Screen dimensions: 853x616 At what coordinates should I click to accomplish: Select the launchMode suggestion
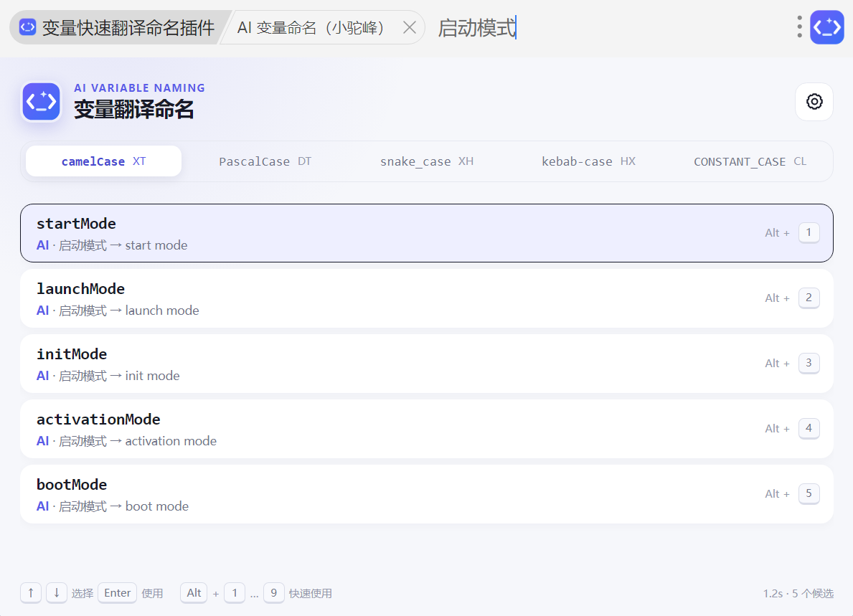coord(426,298)
